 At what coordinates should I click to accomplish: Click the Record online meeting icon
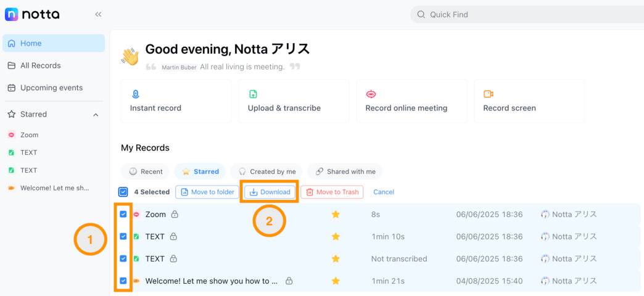tap(371, 94)
